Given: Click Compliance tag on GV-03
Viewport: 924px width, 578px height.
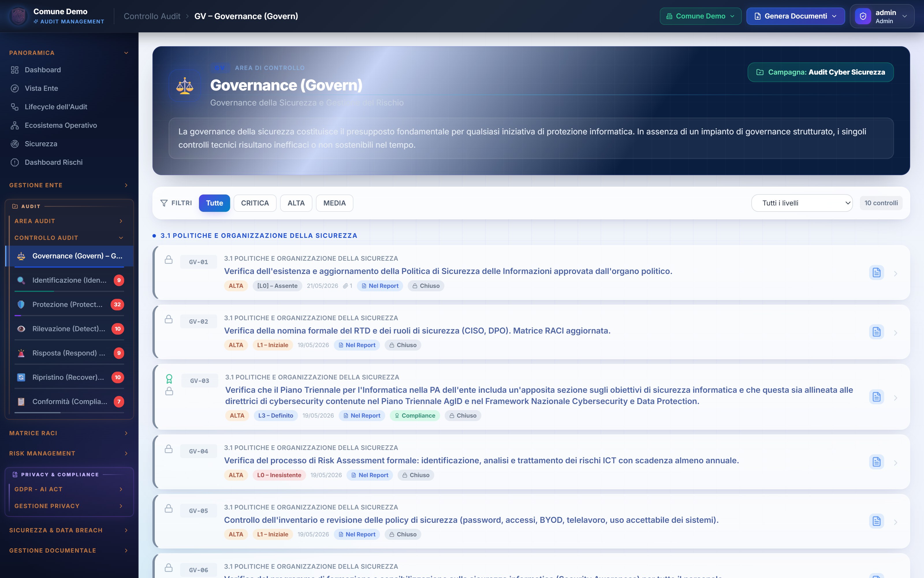Looking at the screenshot, I should [415, 416].
